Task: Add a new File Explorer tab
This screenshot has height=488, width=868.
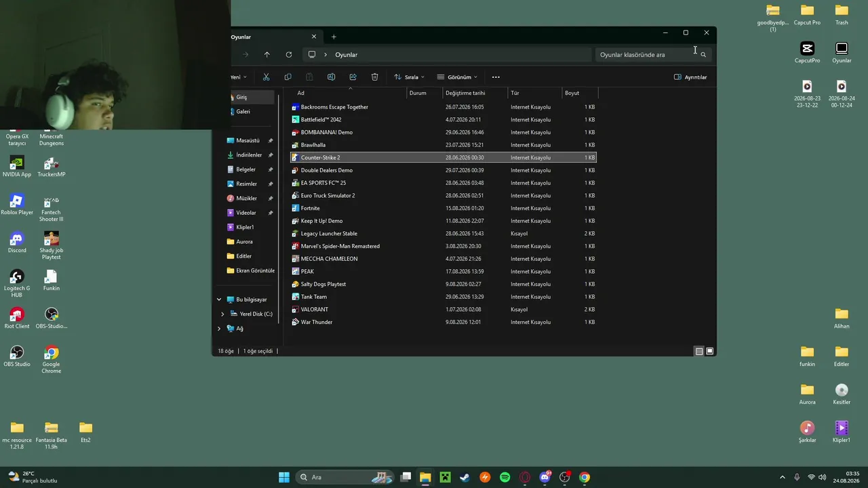Action: coord(334,37)
